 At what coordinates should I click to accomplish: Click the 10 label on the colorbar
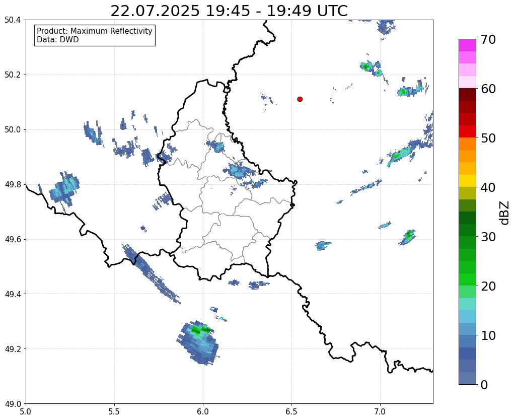click(x=488, y=335)
